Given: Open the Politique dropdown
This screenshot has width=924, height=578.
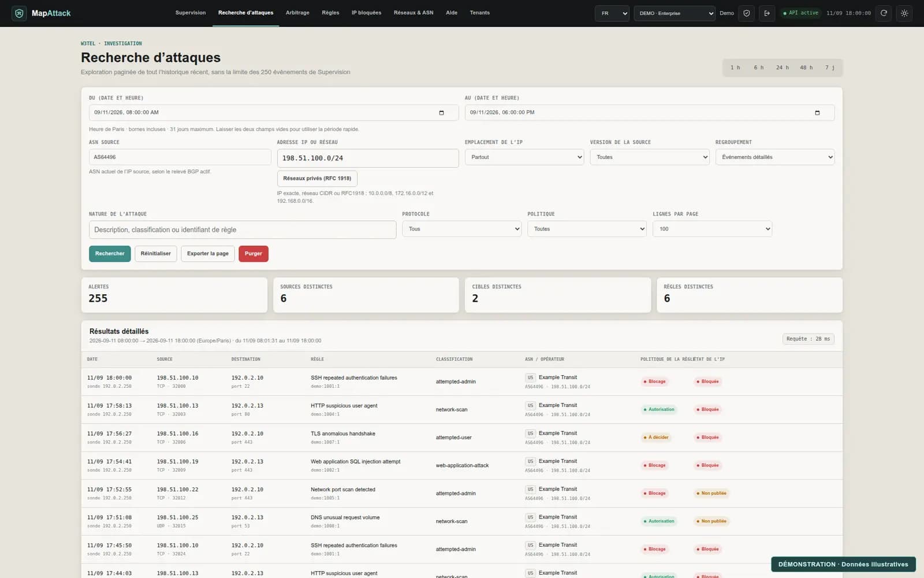Looking at the screenshot, I should click(x=587, y=229).
